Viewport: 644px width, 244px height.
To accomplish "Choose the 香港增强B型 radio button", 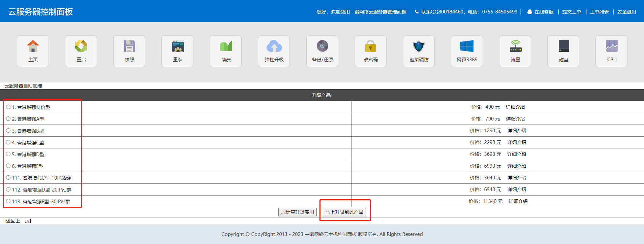I will (x=8, y=131).
